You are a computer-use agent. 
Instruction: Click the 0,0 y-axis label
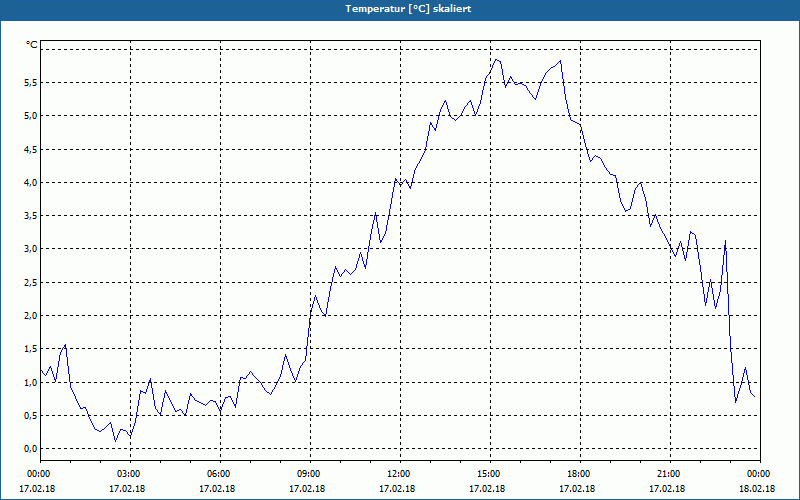point(31,449)
